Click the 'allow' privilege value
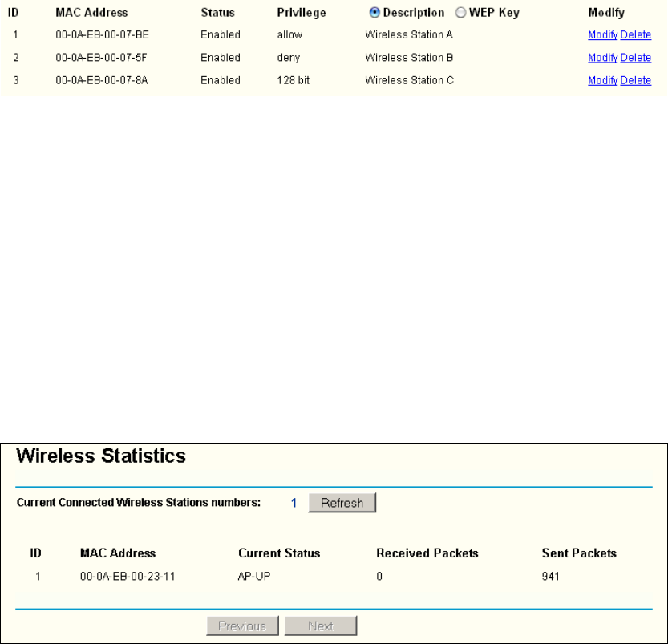Viewport: 668px width, 644px height. click(289, 35)
